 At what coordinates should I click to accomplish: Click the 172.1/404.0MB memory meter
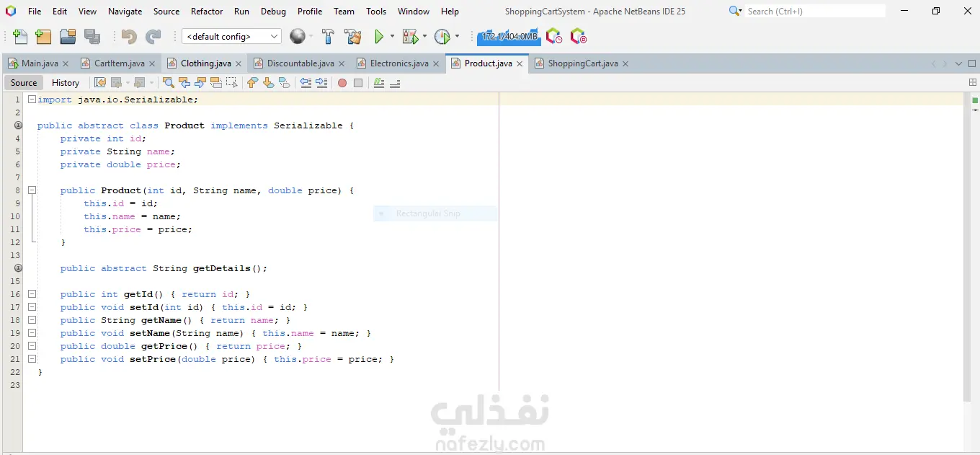[x=508, y=36]
